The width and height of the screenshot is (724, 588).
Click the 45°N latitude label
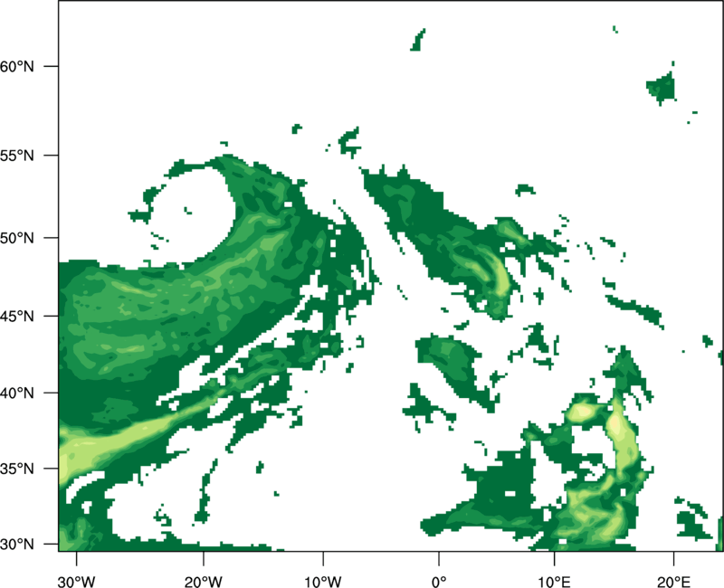tap(17, 316)
